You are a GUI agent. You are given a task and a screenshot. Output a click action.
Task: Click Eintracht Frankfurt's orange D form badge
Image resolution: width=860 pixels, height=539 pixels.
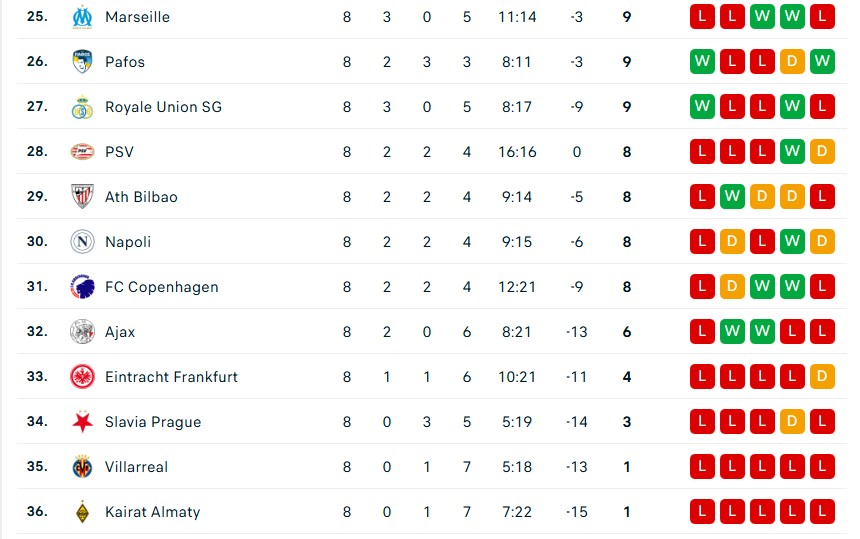point(822,377)
